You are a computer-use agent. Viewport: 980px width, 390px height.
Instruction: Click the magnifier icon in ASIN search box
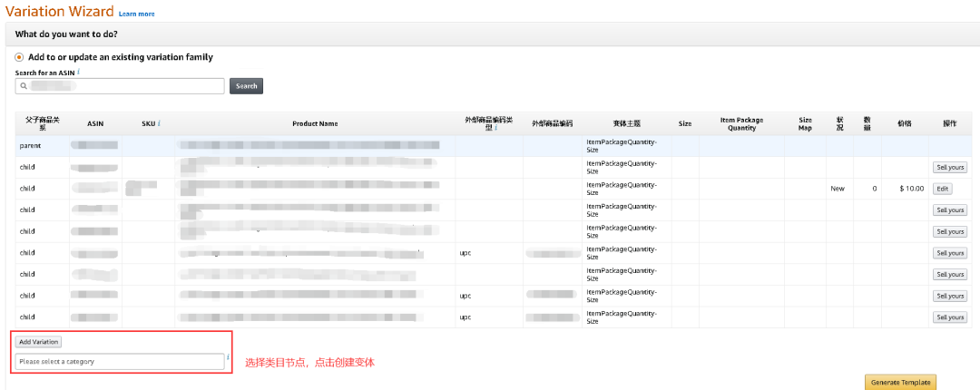[24, 86]
